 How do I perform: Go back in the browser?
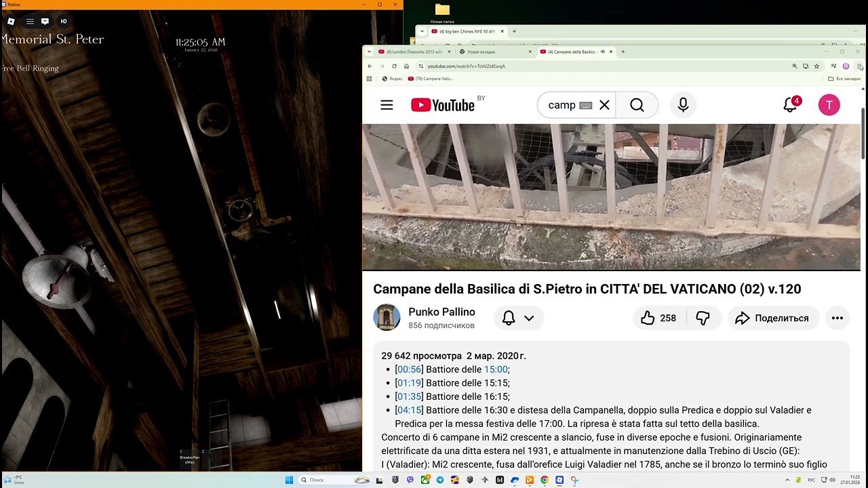(x=370, y=66)
